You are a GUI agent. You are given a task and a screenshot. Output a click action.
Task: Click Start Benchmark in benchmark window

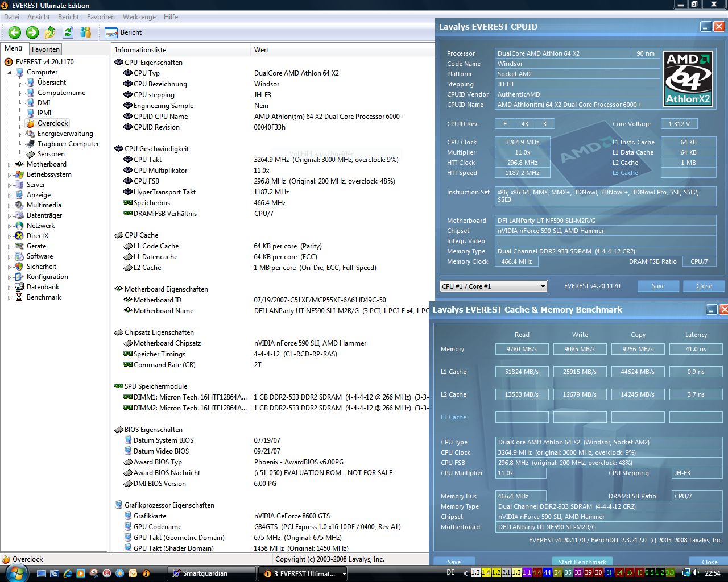pos(582,562)
